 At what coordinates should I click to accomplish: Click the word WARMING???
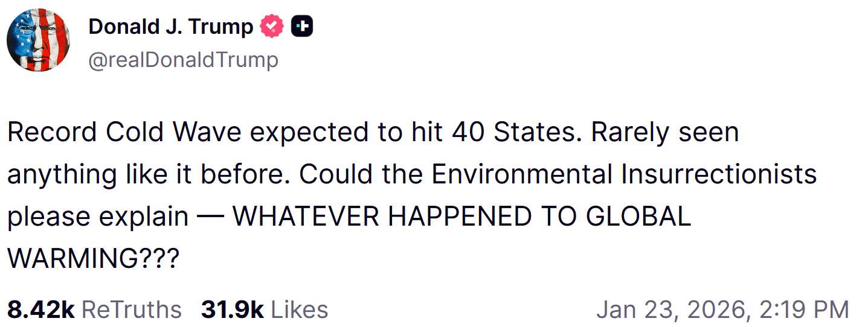(x=94, y=259)
